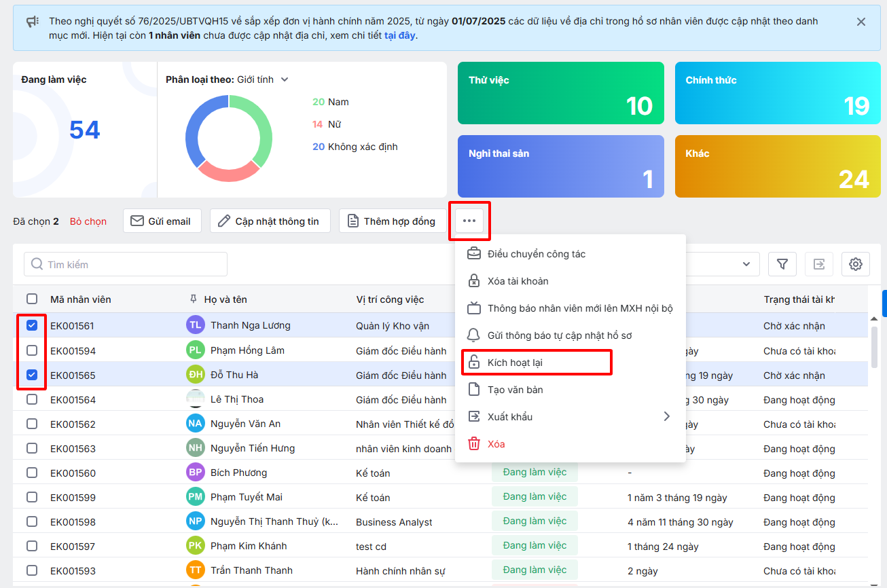Image resolution: width=887 pixels, height=588 pixels.
Task: Click the Gửi email envelope button
Action: tap(162, 221)
